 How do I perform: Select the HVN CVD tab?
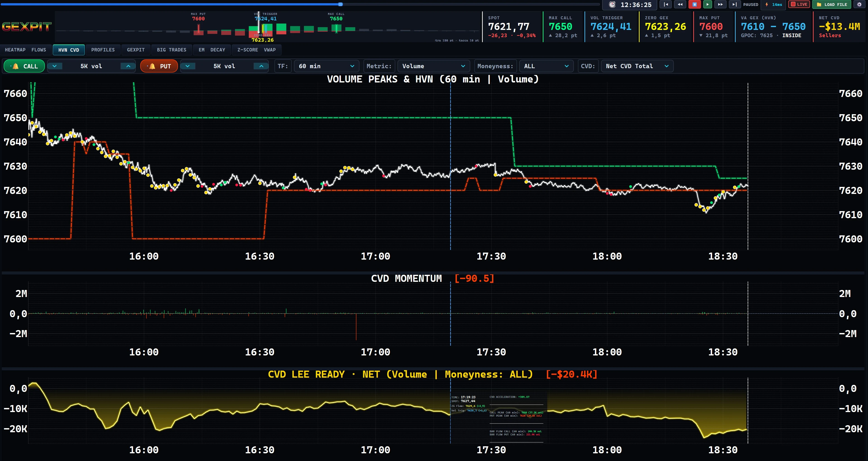tap(68, 50)
